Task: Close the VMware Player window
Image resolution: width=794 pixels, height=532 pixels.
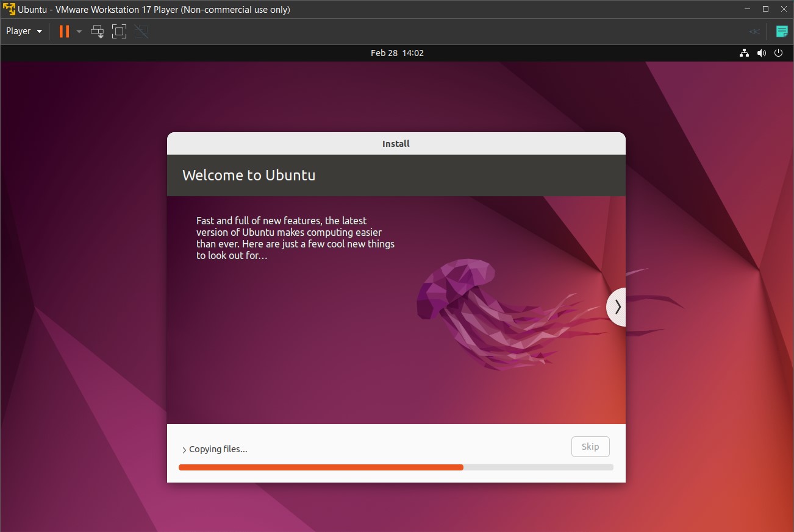Action: pyautogui.click(x=783, y=9)
